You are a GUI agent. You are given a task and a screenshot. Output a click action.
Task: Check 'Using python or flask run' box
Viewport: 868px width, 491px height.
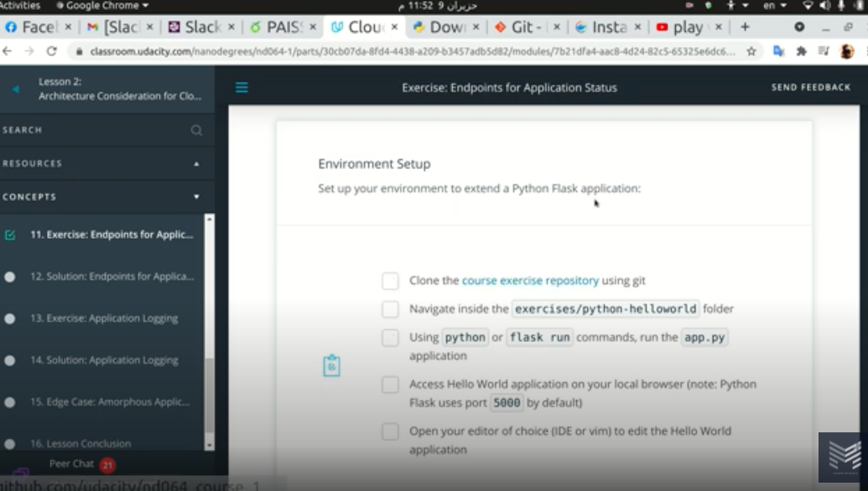tap(390, 338)
